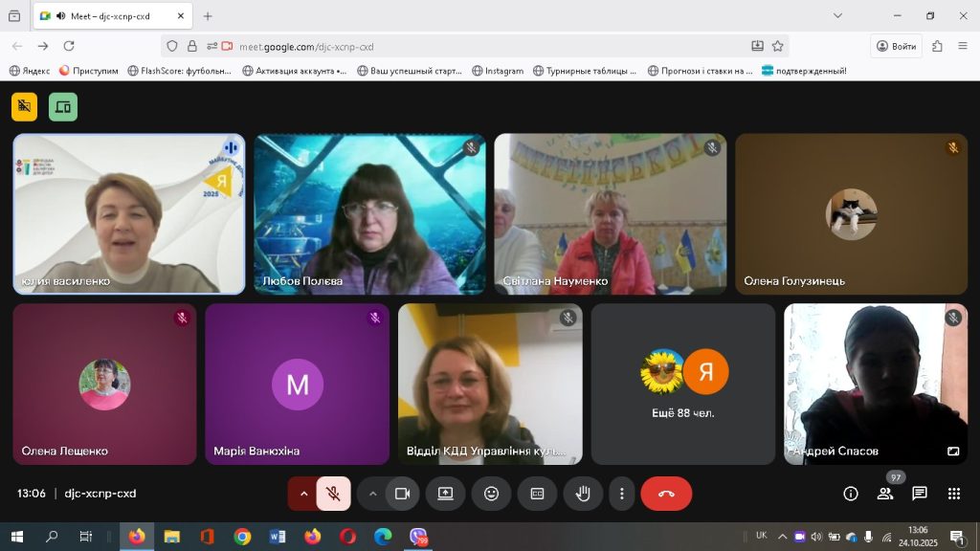Click the Войти sign-in button
The image size is (980, 551).
point(897,46)
